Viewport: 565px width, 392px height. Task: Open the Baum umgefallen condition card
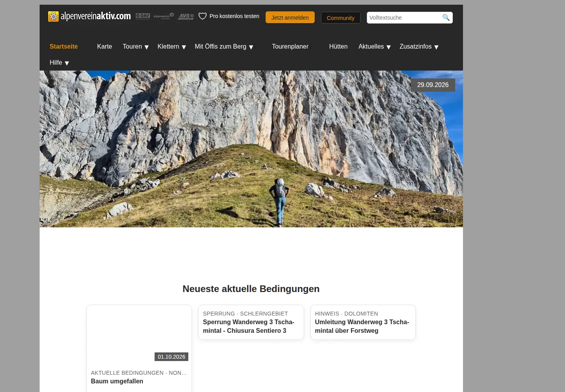(x=139, y=348)
